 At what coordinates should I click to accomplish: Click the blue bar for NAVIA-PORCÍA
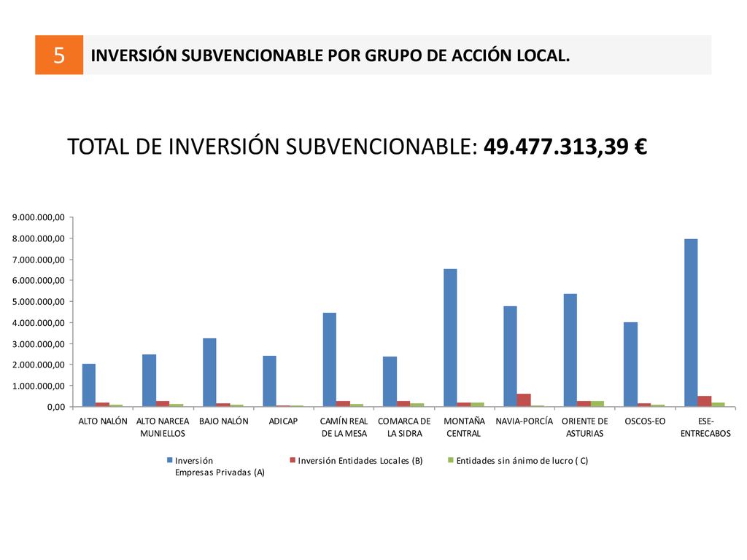click(x=510, y=356)
